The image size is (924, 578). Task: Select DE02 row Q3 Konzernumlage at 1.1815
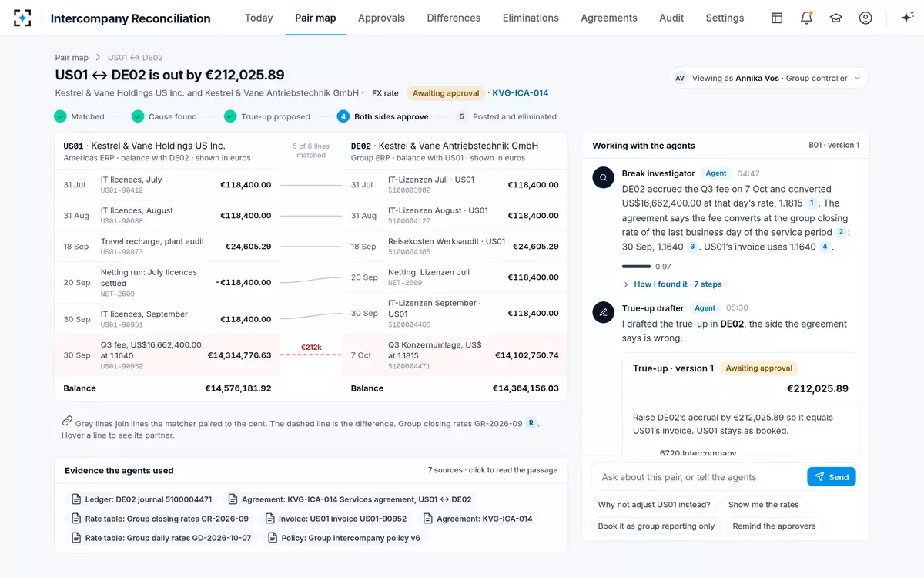pyautogui.click(x=455, y=355)
